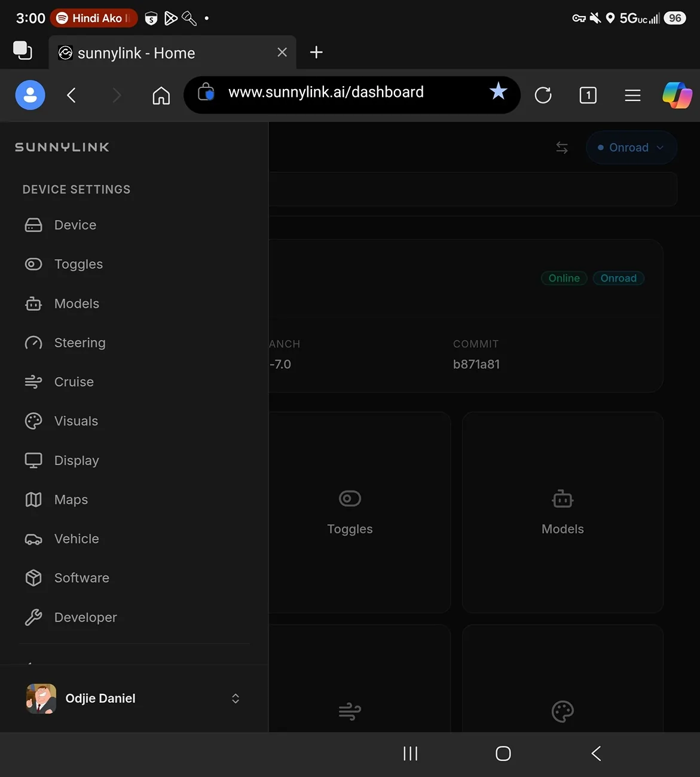This screenshot has width=700, height=777.
Task: Open the Models dashboard card
Action: pos(563,512)
